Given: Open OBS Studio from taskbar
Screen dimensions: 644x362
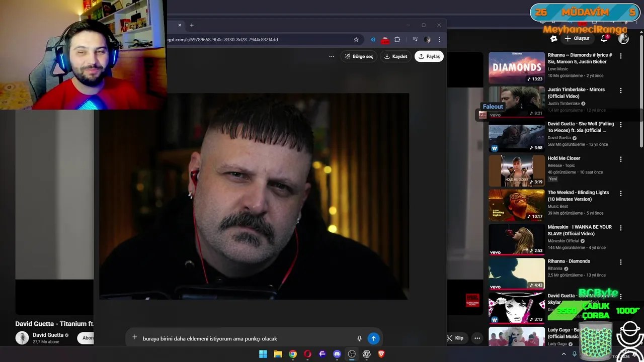Looking at the screenshot, I should (x=352, y=354).
